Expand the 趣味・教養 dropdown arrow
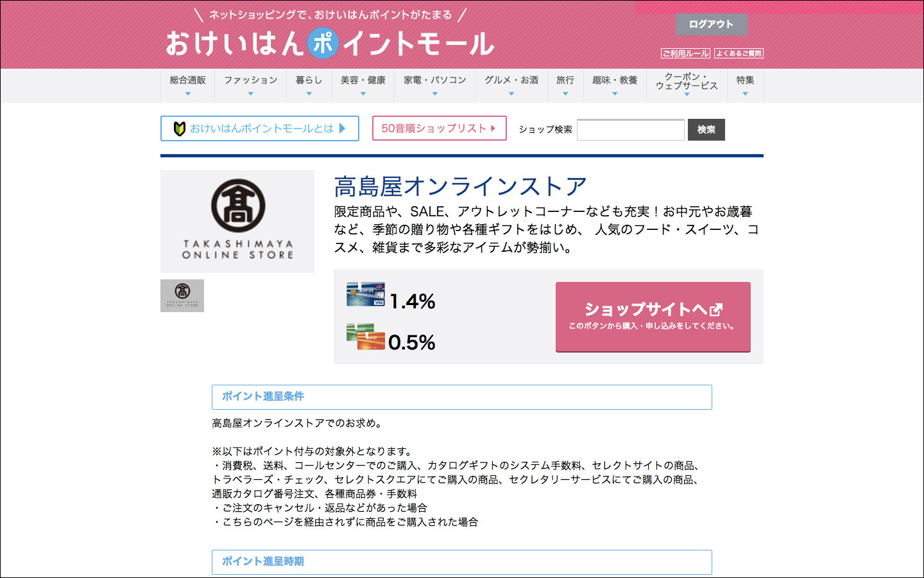924x578 pixels. [x=615, y=94]
